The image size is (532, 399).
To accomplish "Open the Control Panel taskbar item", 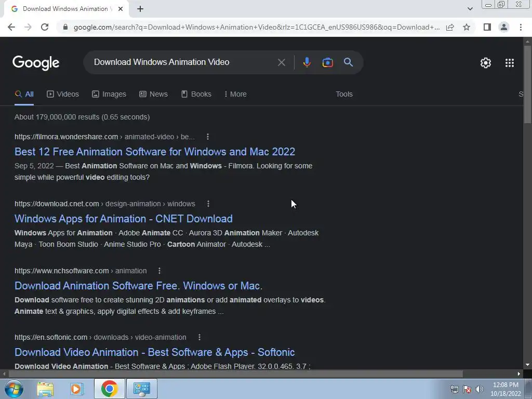I will (x=141, y=389).
